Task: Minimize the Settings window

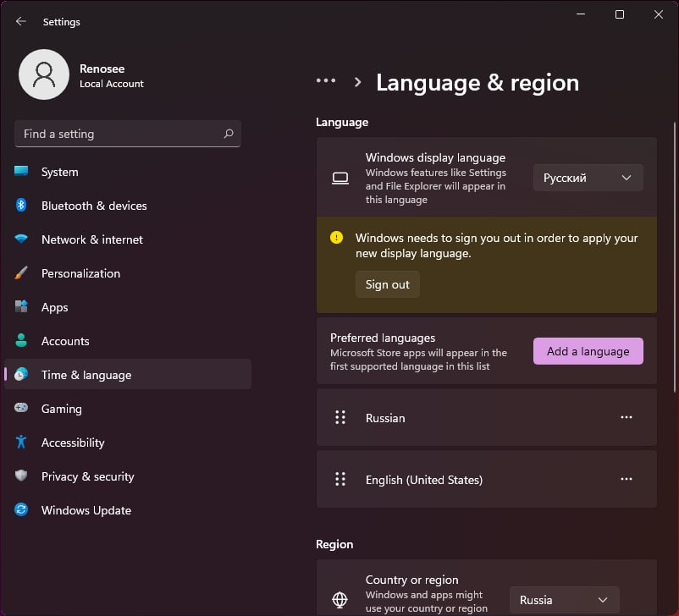Action: (581, 14)
